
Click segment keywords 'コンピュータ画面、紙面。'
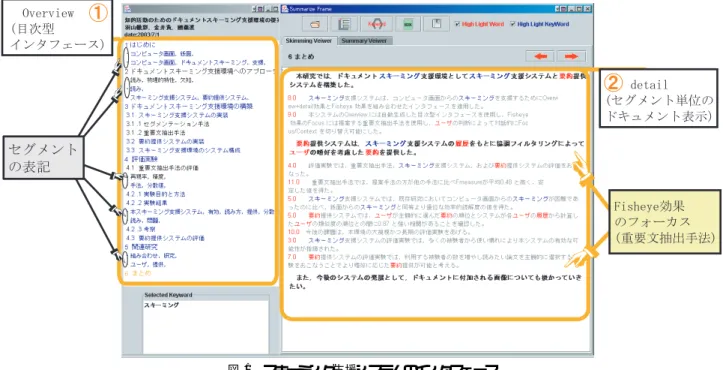coord(162,54)
